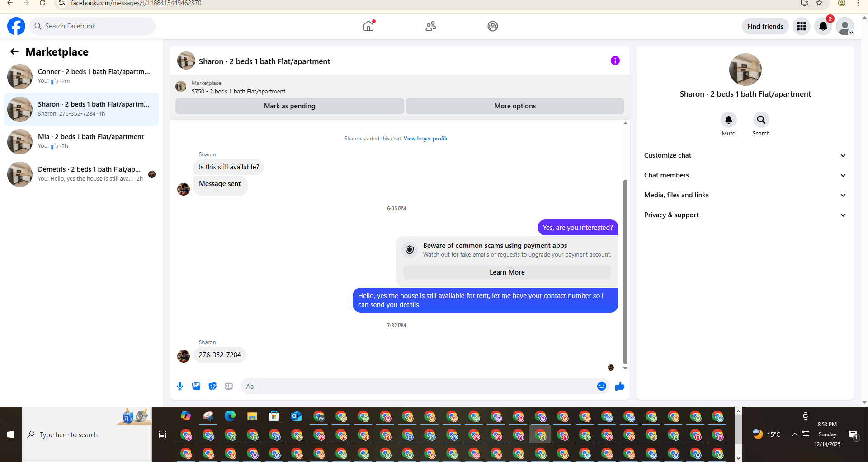868x462 pixels.
Task: Click More options button
Action: (x=515, y=106)
